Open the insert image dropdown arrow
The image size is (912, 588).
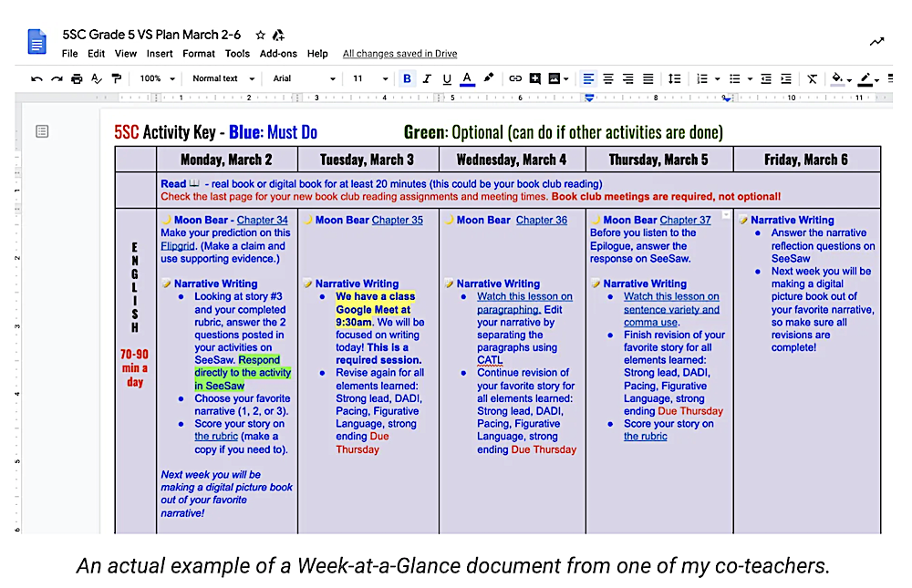(566, 79)
